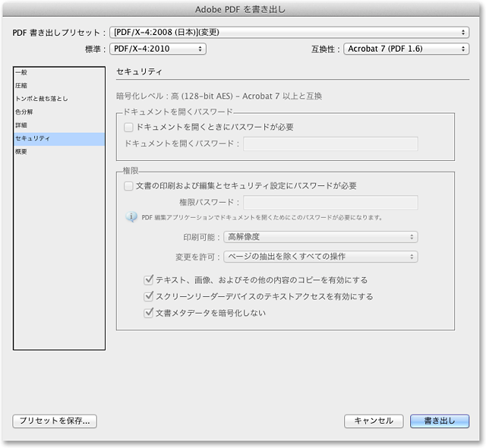Viewport: 486px width, 448px height.
Task: Select 圧縮 in the sidebar list
Action: [21, 86]
